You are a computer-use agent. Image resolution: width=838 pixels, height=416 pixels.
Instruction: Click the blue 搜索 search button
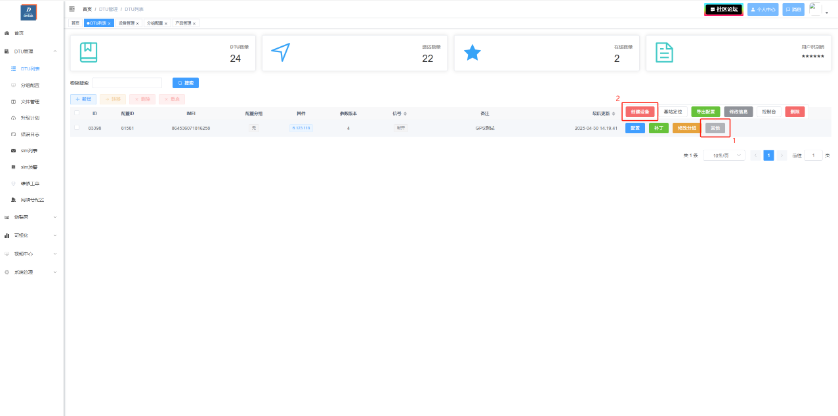click(x=185, y=83)
